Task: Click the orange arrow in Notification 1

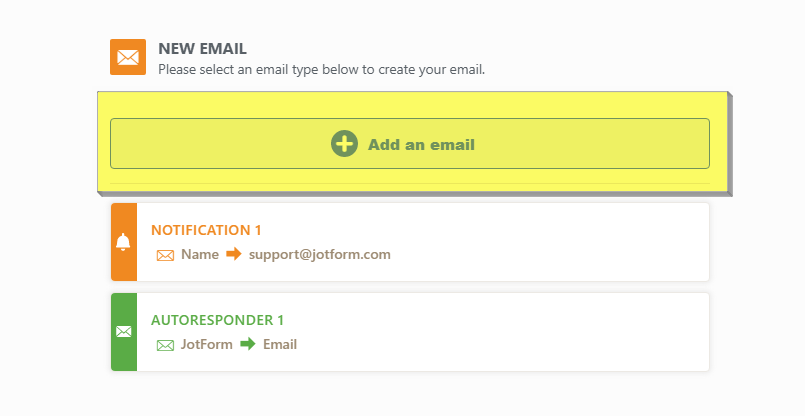Action: (234, 254)
